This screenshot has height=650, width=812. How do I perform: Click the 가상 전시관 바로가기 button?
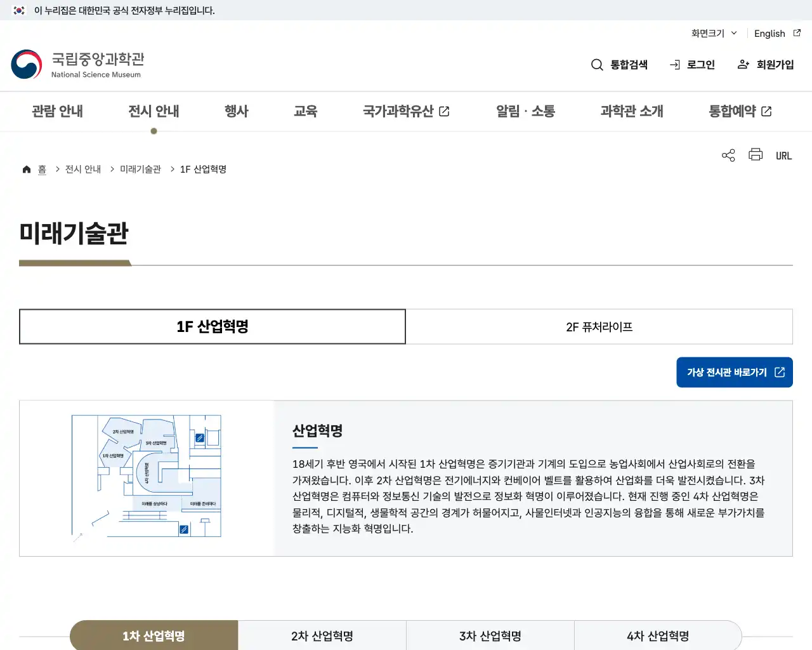tap(734, 372)
